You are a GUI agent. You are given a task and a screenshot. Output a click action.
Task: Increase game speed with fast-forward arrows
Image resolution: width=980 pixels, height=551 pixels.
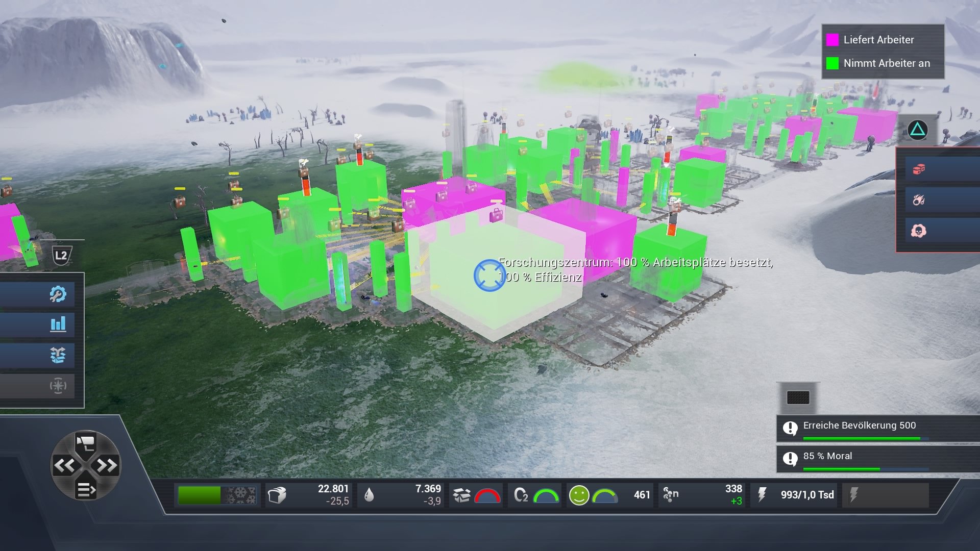pos(106,465)
